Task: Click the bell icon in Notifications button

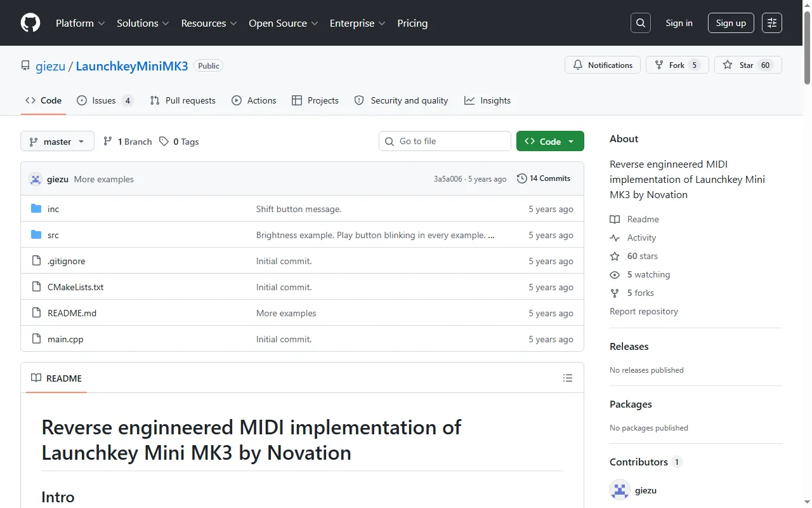Action: tap(578, 65)
